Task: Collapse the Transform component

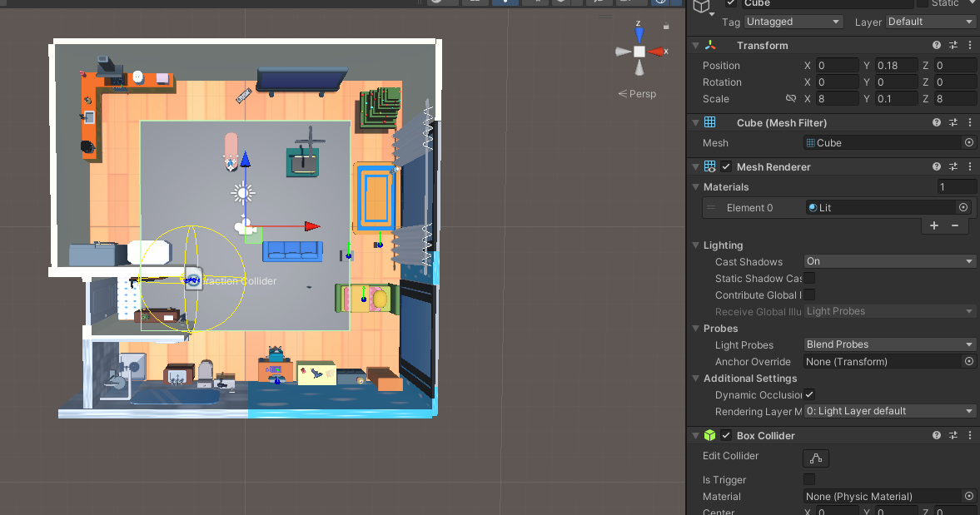Action: (x=695, y=46)
